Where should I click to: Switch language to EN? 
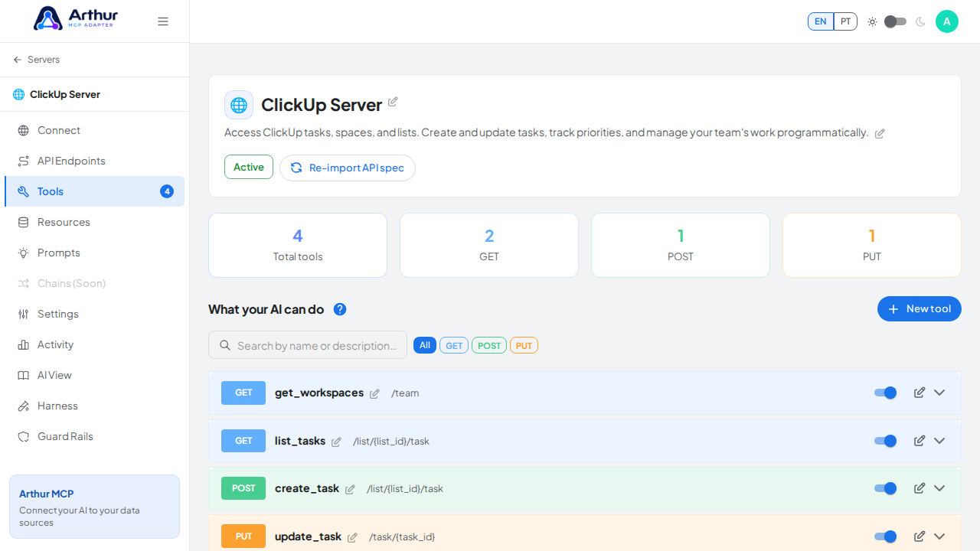click(821, 21)
